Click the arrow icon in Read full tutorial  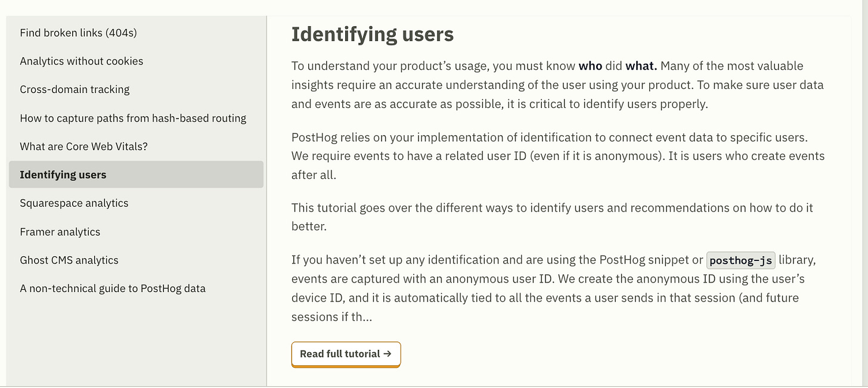click(387, 354)
